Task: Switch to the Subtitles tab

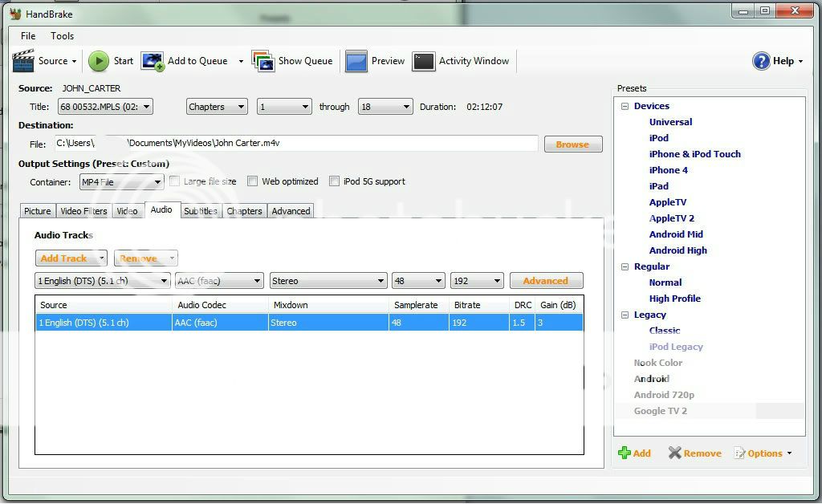Action: (200, 210)
